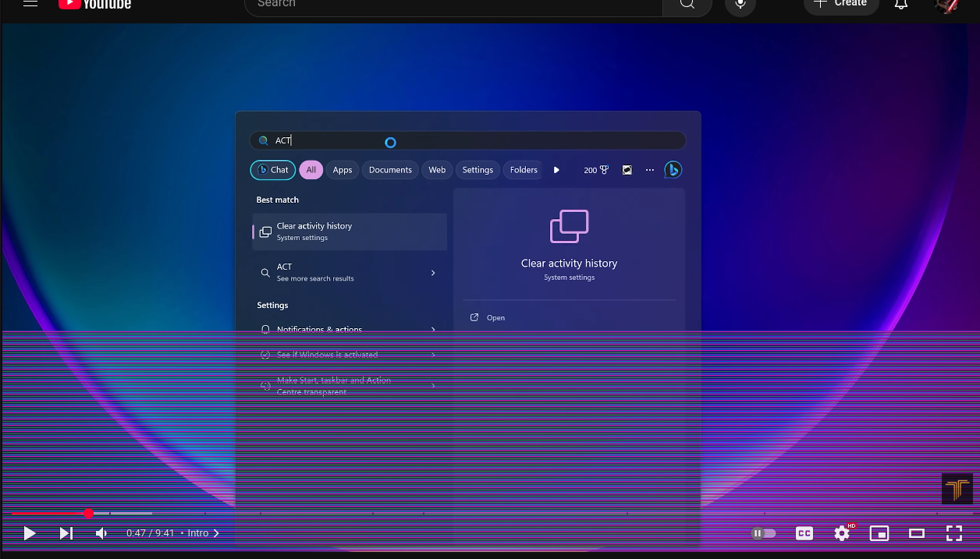Open the notifications bell
The image size is (980, 559).
pos(900,5)
